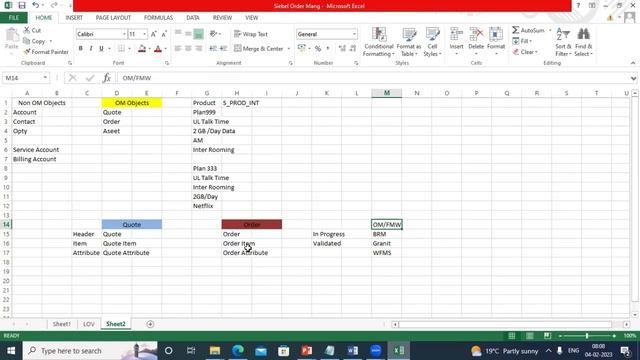Switch to Page Layout view in status bar
Viewport: 640px width, 360px height.
tap(529, 336)
